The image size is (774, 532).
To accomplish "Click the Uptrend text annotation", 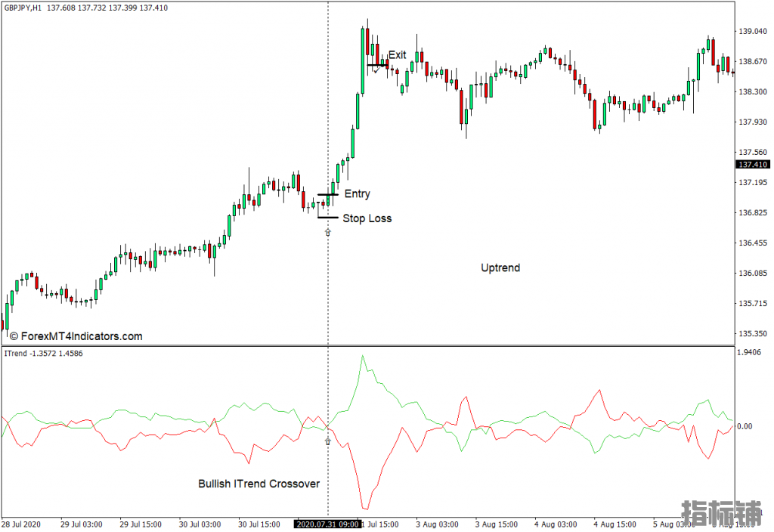I will point(500,268).
